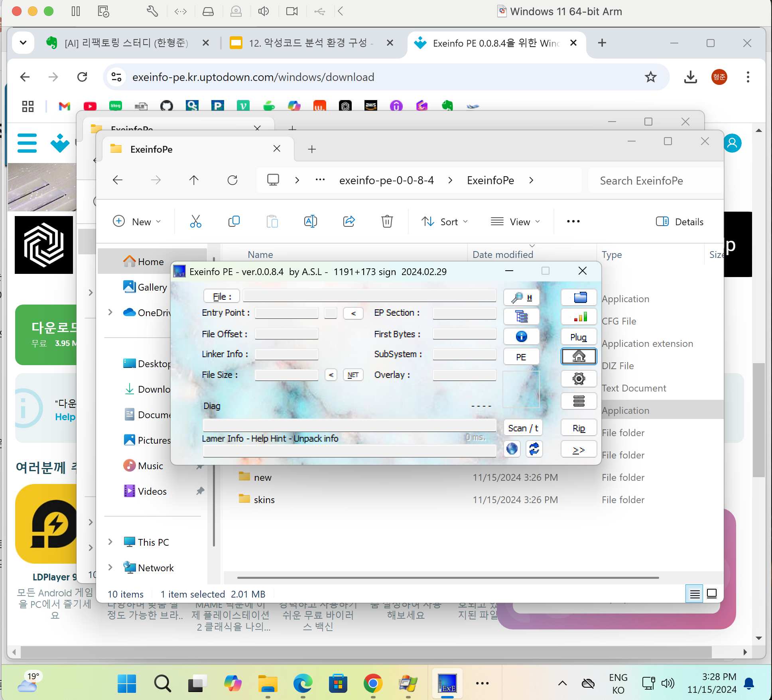Open the Chrome downloads icon
Viewport: 772px width, 700px height.
pos(691,77)
